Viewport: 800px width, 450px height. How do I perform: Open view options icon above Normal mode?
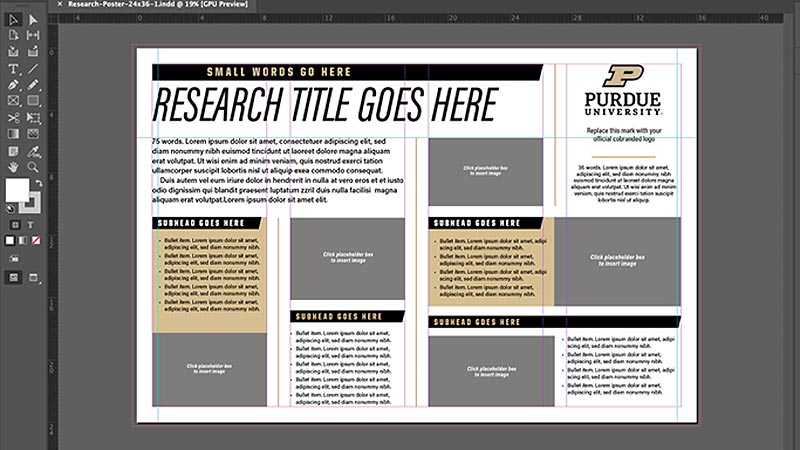(14, 259)
